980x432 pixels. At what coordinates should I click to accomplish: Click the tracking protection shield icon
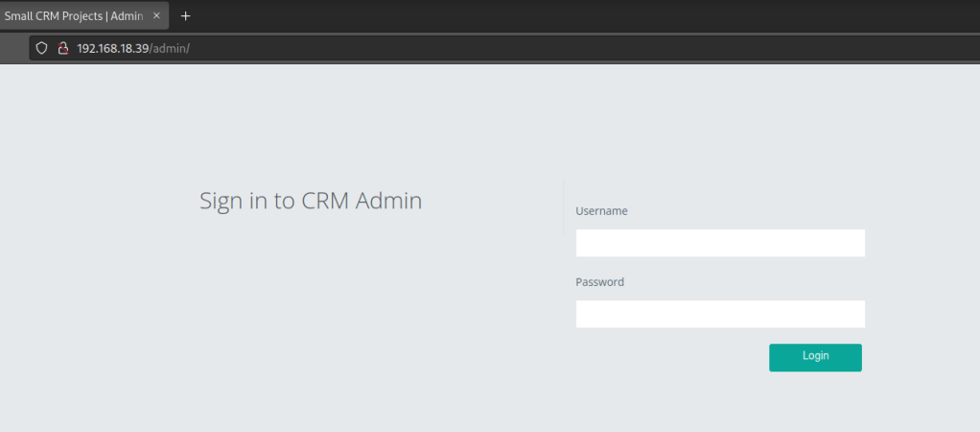(x=41, y=48)
